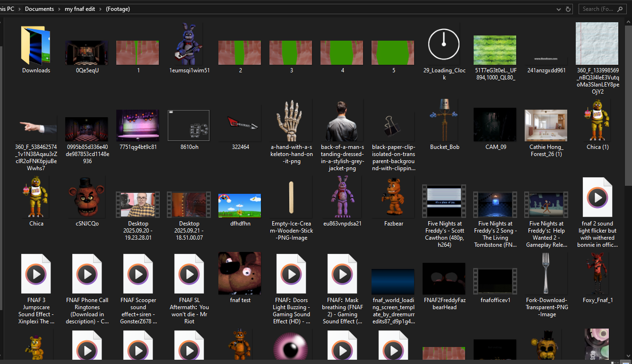Select the fnaf test image thumbnail
The height and width of the screenshot is (364, 632).
pyautogui.click(x=240, y=273)
